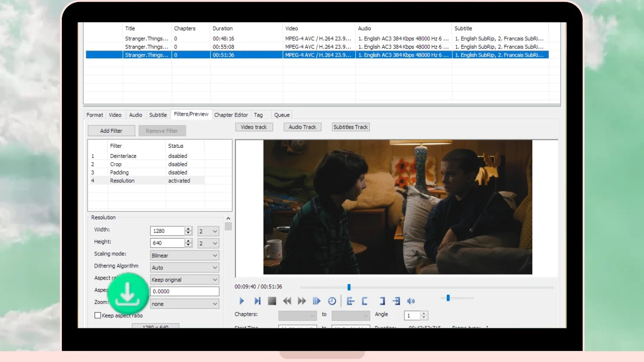Expand the Scaling mode Bilinear dropdown
Viewport: 644px width, 362px height.
[x=185, y=255]
